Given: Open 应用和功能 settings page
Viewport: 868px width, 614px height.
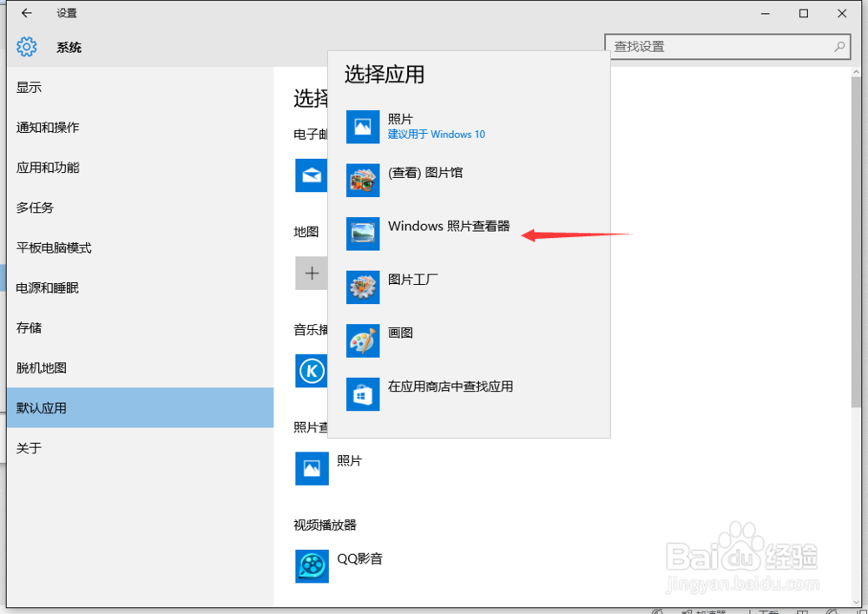Looking at the screenshot, I should pos(140,168).
